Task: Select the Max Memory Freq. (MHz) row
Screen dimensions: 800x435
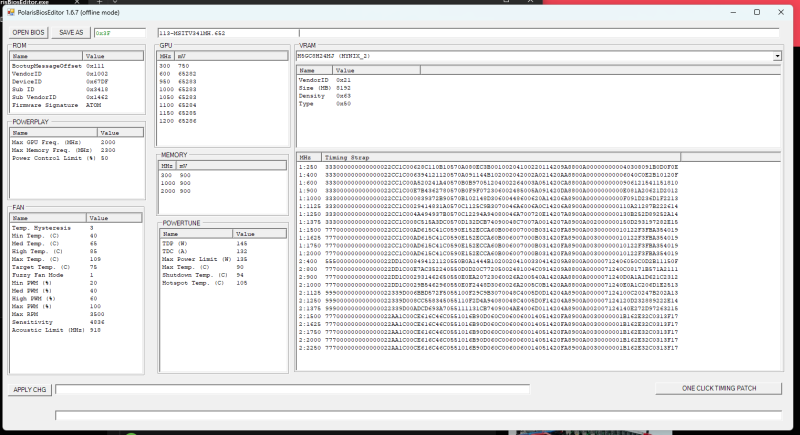Action: [77, 150]
